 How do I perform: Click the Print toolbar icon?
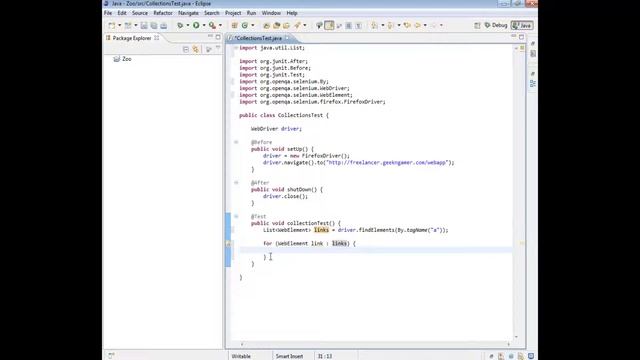coord(164,25)
